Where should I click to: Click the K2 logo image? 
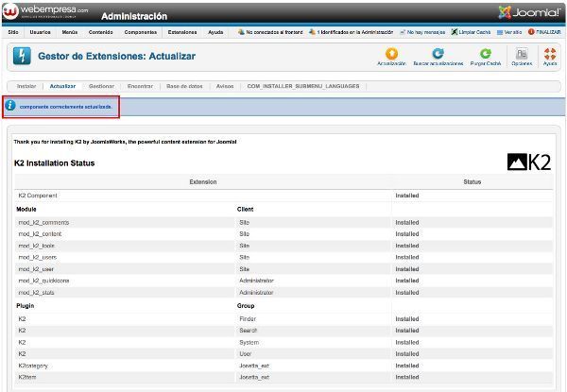529,162
